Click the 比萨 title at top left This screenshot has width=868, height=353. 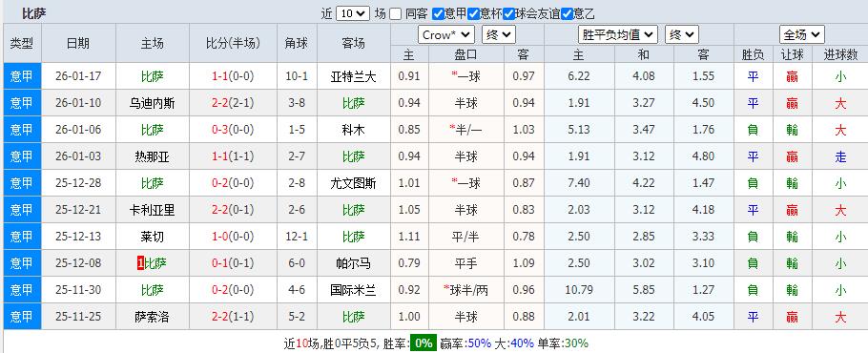point(33,13)
